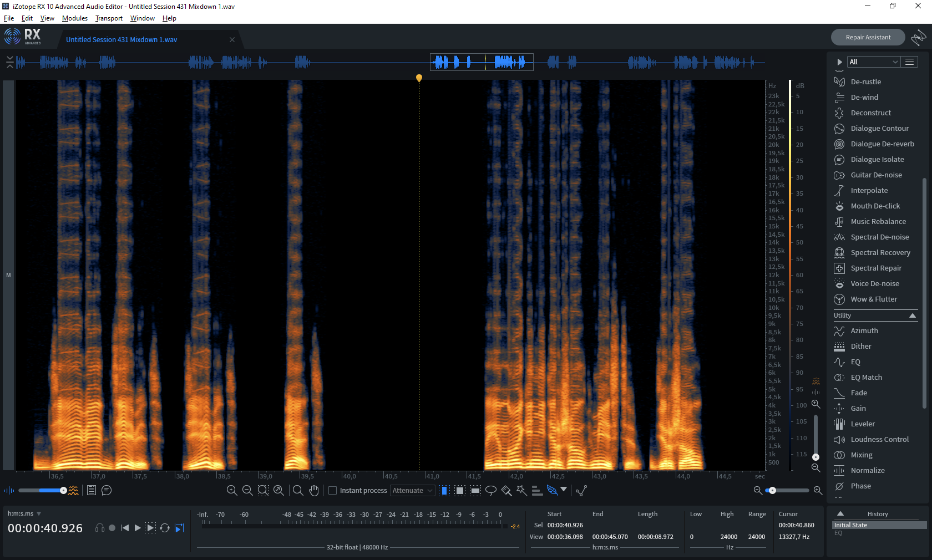Open the feather tool options arrow
The height and width of the screenshot is (560, 932).
click(564, 489)
